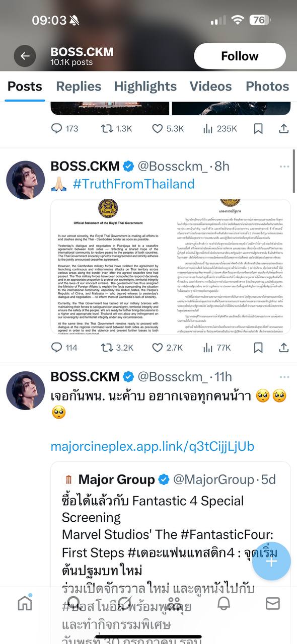This screenshot has width=297, height=644.
Task: Bookmark the #TruthFromThailand post
Action: [258, 347]
